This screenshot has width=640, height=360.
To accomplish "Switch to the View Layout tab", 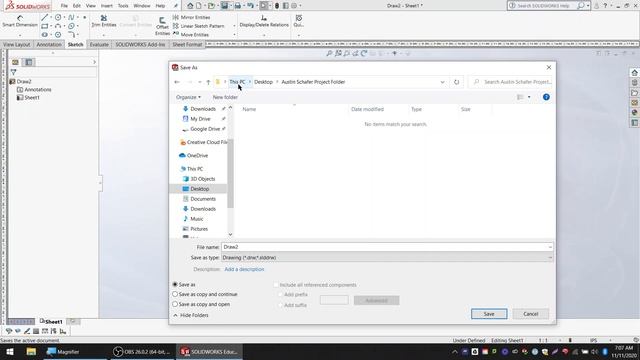I will pos(17,44).
